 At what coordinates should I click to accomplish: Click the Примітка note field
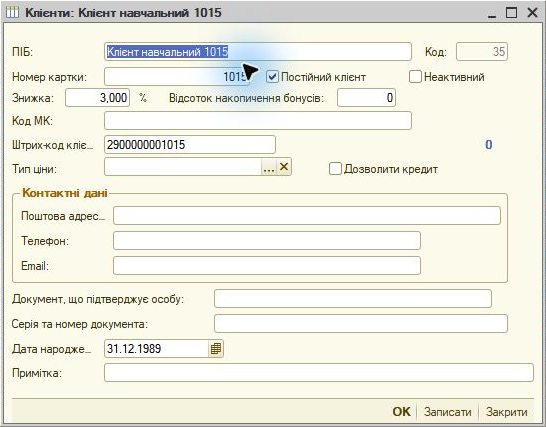coord(319,373)
